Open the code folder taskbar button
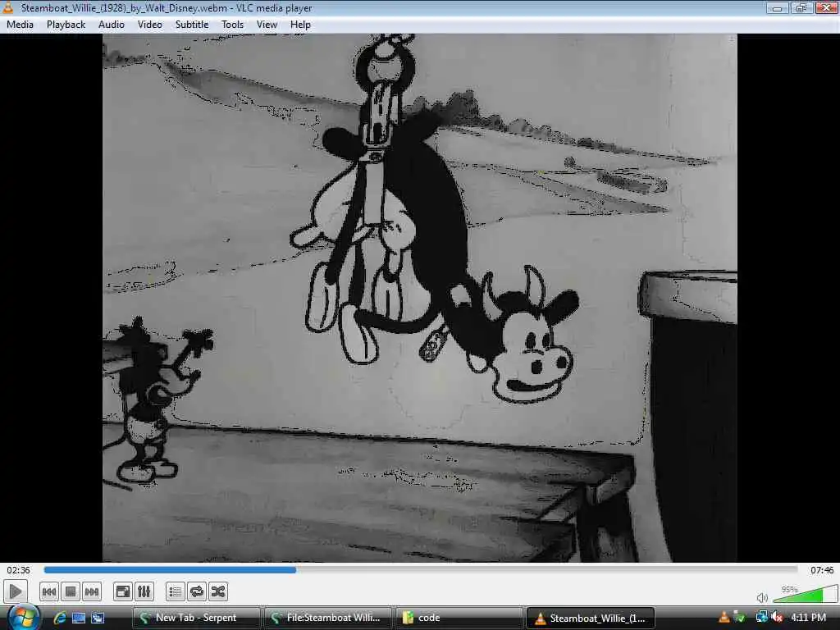840x630 pixels. click(459, 618)
